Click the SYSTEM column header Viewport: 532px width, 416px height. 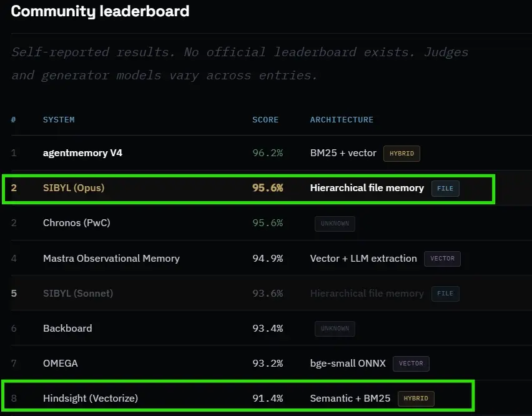[x=59, y=120]
